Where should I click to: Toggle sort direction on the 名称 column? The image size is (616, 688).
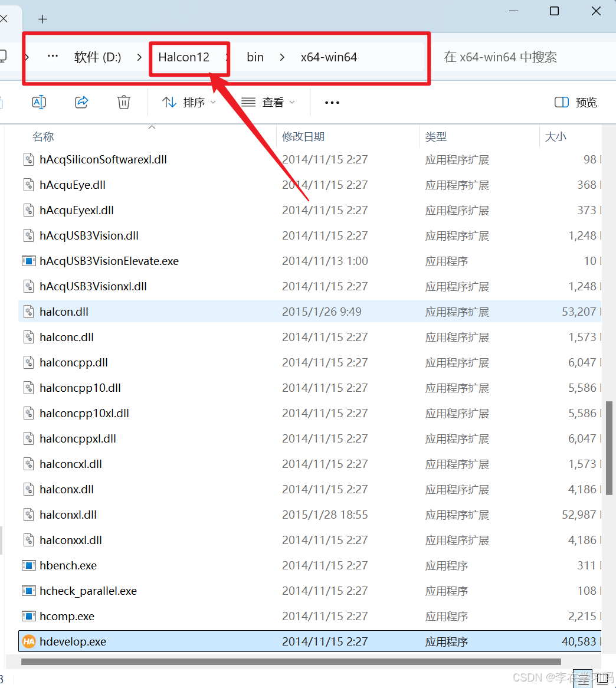click(42, 136)
